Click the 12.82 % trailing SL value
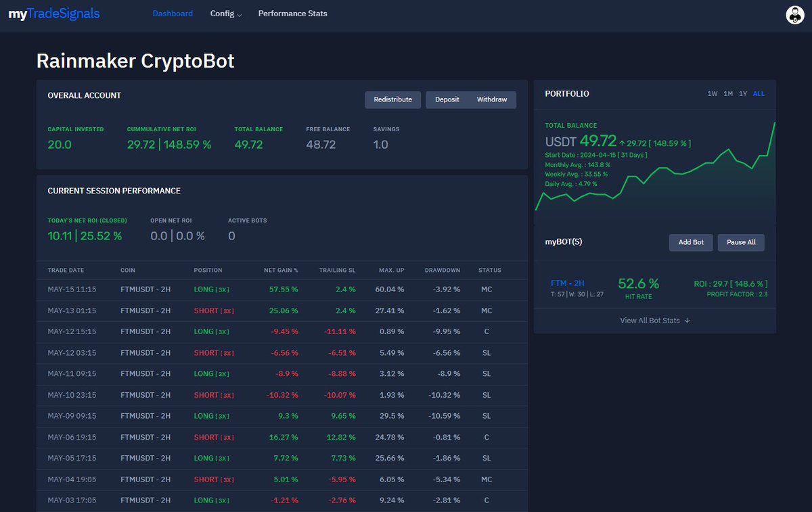Image resolution: width=812 pixels, height=512 pixels. tap(342, 438)
